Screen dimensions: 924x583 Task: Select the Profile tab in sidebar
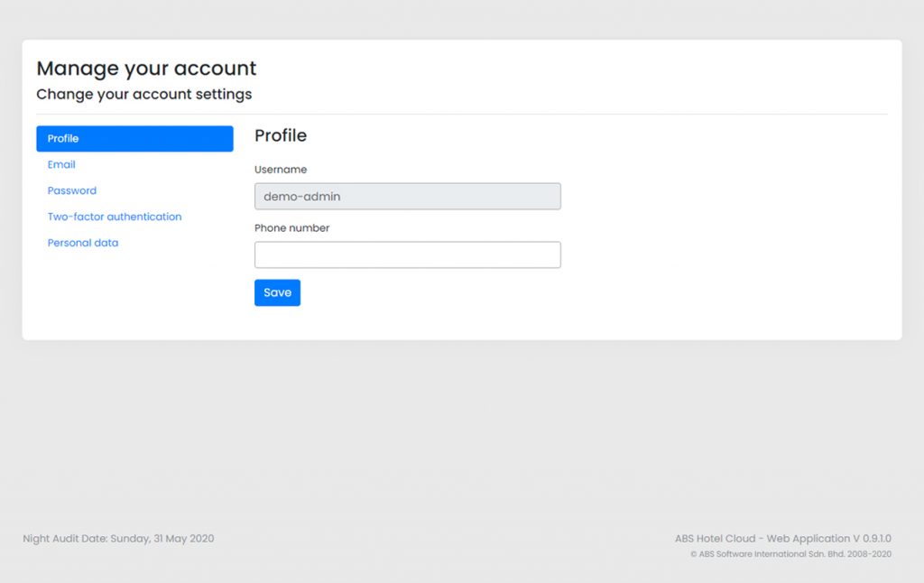(x=134, y=138)
